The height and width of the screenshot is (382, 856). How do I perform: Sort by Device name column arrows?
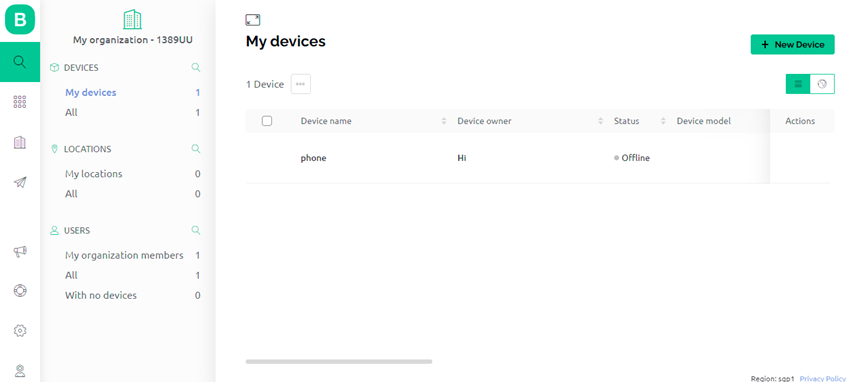[444, 121]
